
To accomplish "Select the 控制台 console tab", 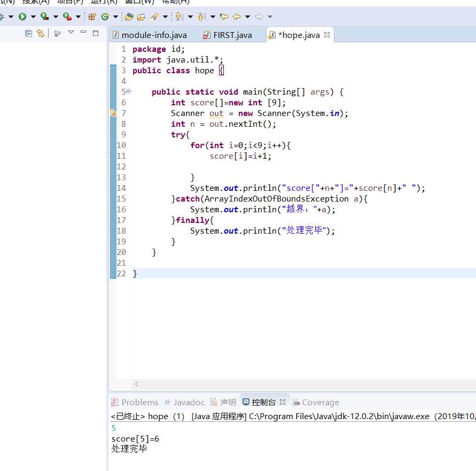I will 259,403.
